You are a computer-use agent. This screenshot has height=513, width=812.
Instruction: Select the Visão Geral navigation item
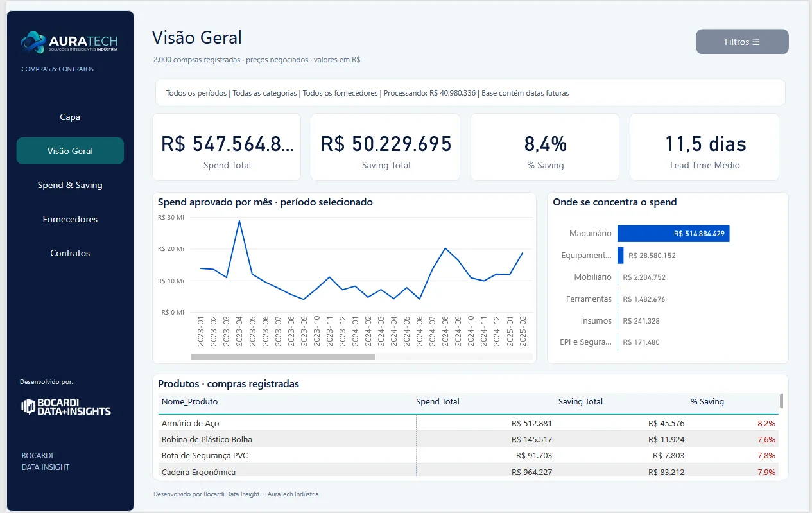[70, 151]
